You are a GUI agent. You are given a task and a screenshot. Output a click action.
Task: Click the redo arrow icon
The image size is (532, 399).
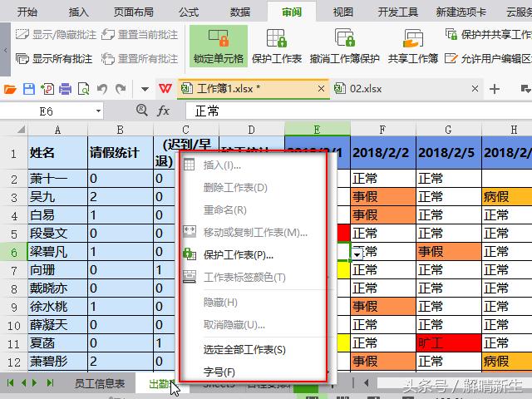[x=121, y=89]
